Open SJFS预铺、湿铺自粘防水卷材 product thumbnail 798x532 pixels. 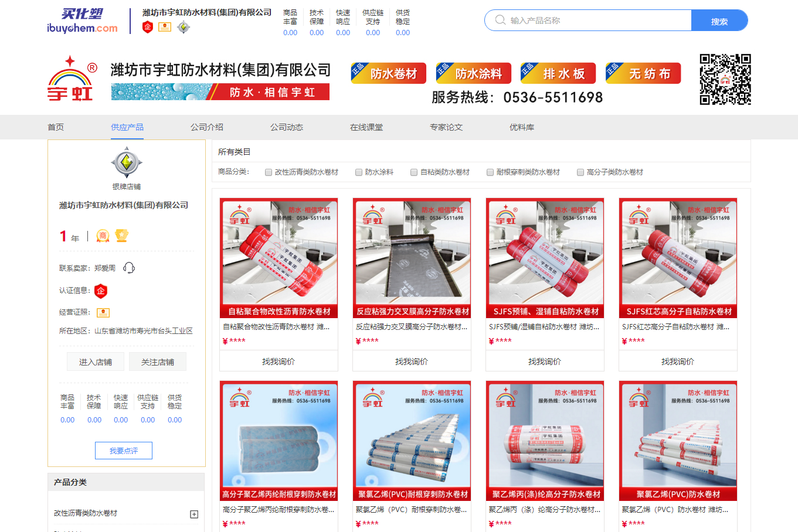545,258
